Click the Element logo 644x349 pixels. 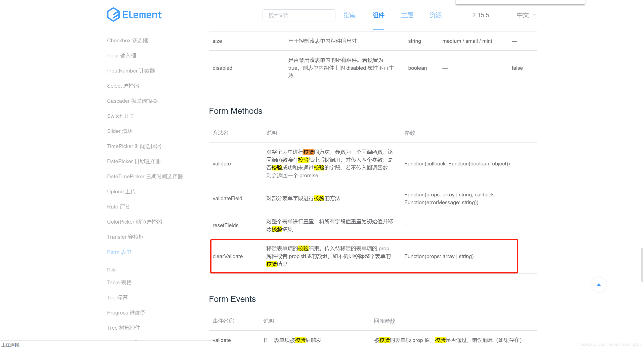coord(135,15)
